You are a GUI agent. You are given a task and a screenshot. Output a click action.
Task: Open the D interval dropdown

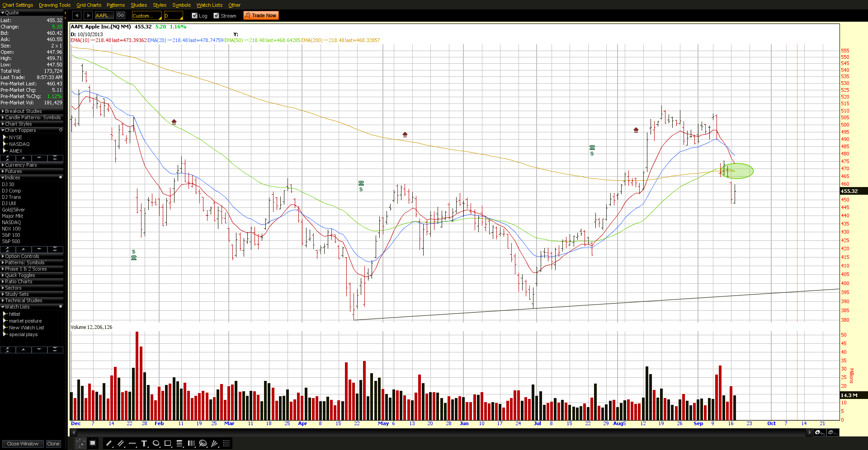[x=173, y=16]
